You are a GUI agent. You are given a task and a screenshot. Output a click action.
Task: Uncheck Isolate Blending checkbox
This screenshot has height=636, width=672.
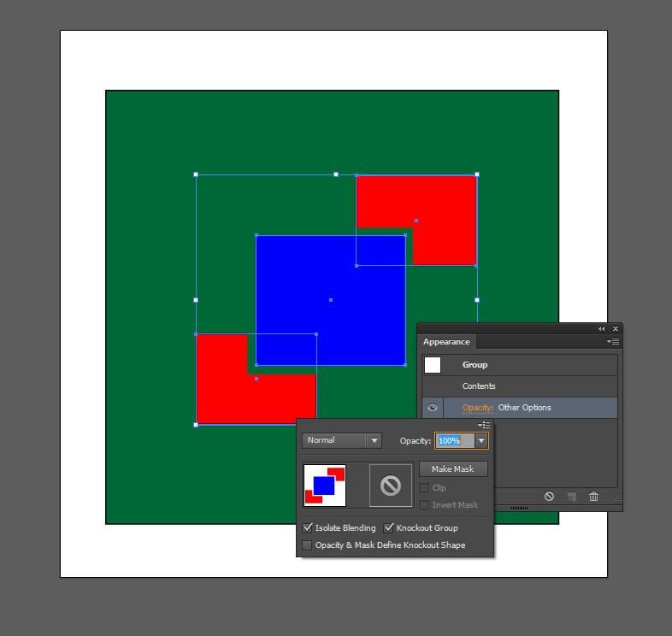(308, 528)
